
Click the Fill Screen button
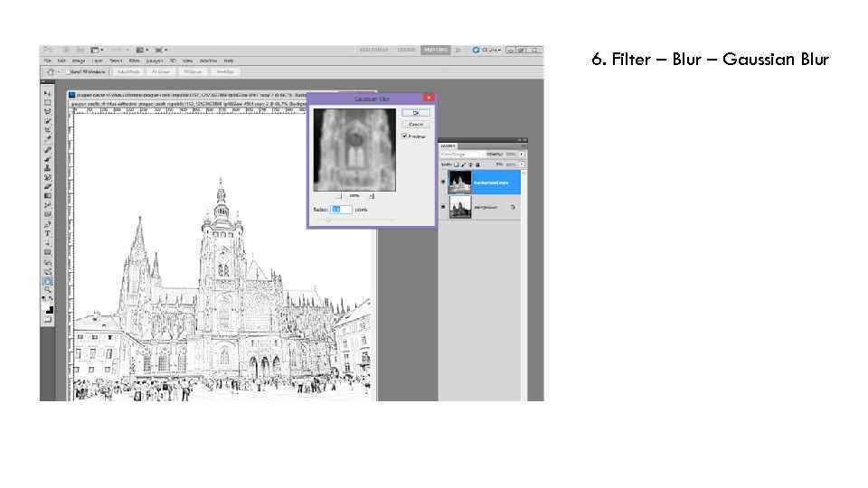point(193,72)
